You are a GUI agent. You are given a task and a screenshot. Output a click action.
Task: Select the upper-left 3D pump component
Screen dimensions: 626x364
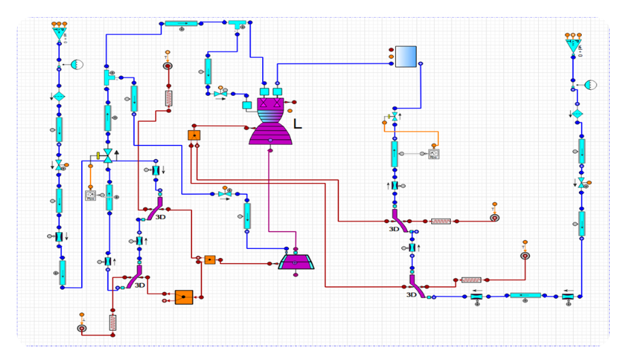(155, 208)
